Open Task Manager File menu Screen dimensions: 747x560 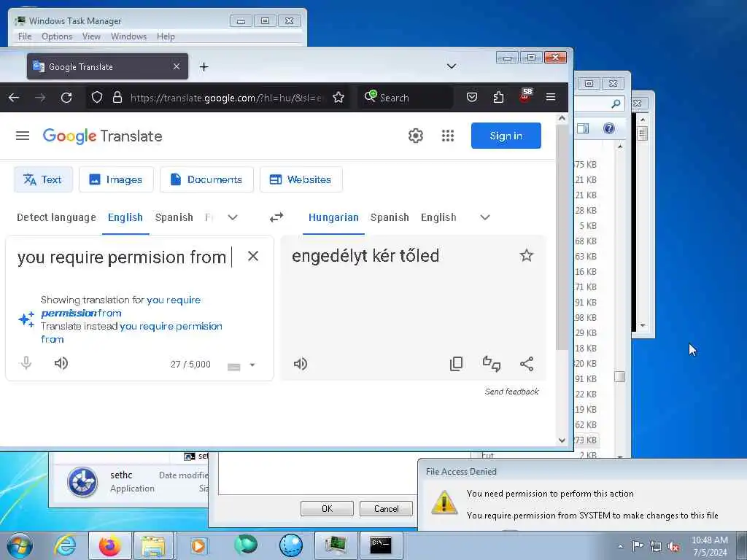point(25,36)
